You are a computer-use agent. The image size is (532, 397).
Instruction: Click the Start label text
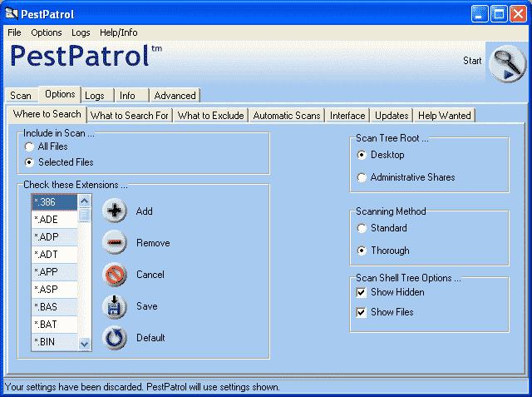point(472,61)
